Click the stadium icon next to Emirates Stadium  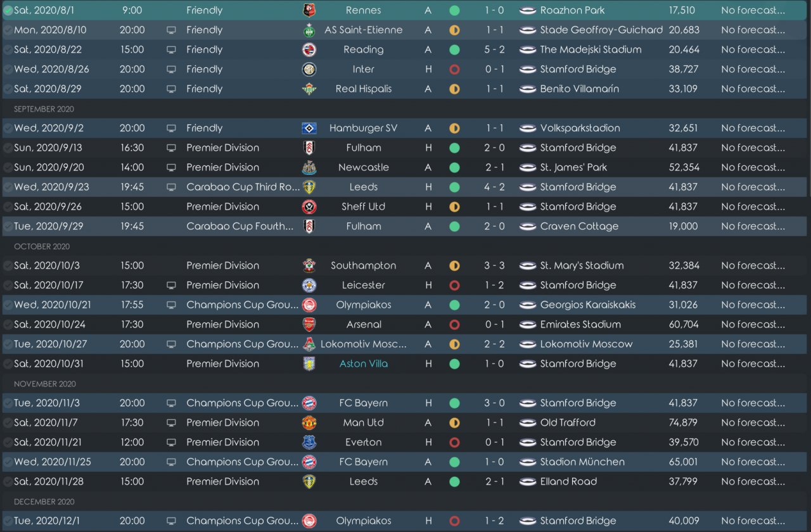[x=527, y=324]
